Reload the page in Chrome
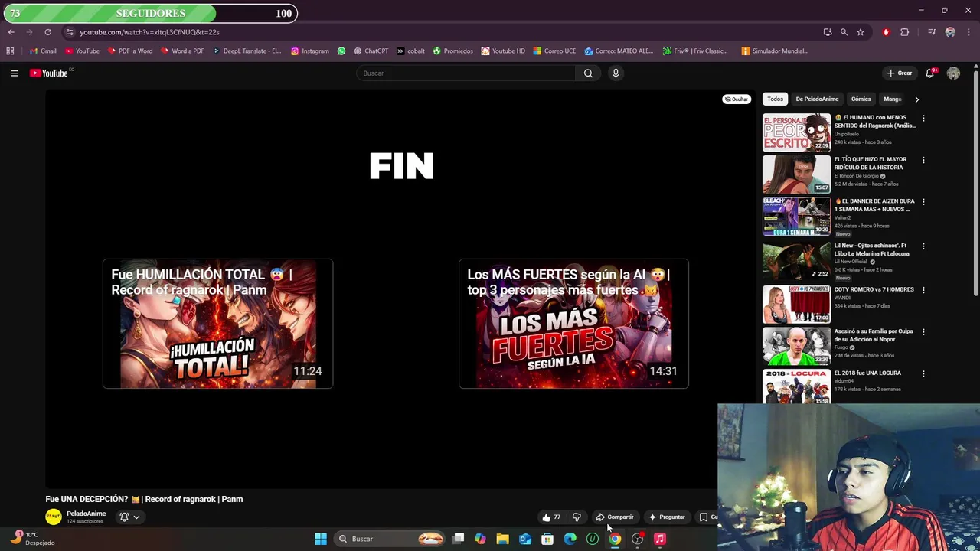980x551 pixels. [x=47, y=32]
